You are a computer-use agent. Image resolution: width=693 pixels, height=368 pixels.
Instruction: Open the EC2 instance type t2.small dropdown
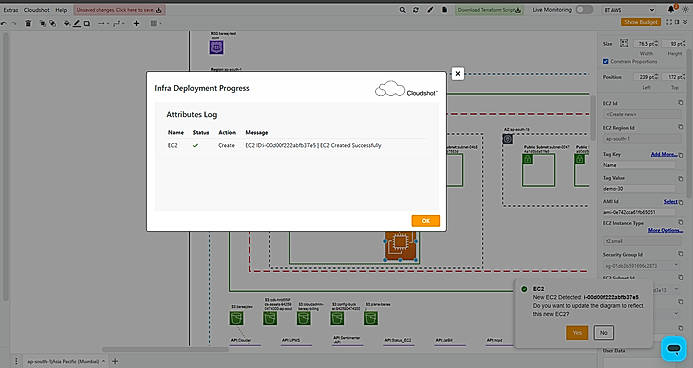(642, 241)
